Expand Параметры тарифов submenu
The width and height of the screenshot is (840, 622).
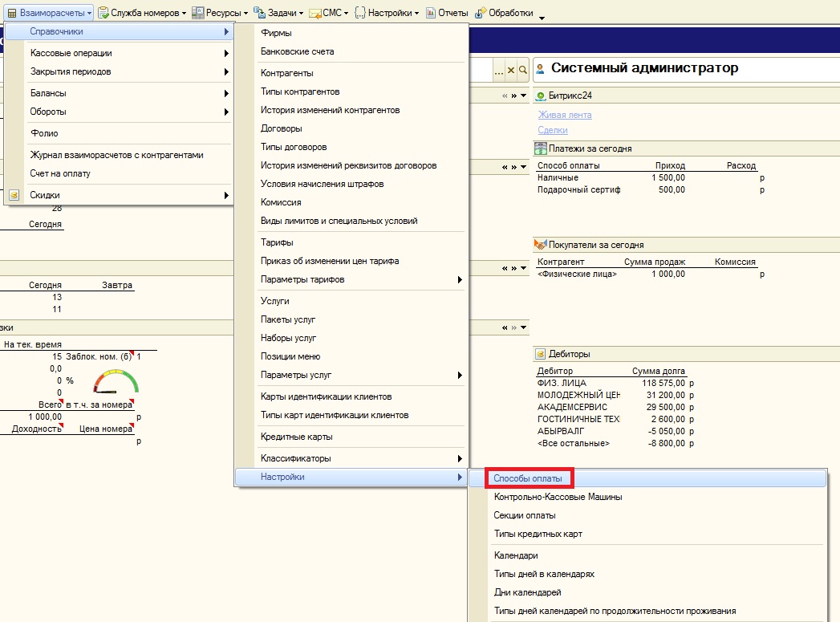pyautogui.click(x=351, y=279)
